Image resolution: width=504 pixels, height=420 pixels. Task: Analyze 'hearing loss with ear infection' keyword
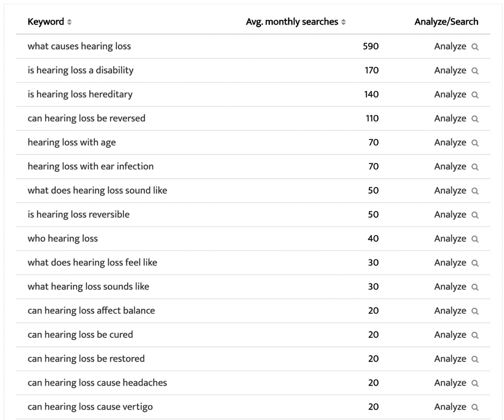click(x=450, y=166)
